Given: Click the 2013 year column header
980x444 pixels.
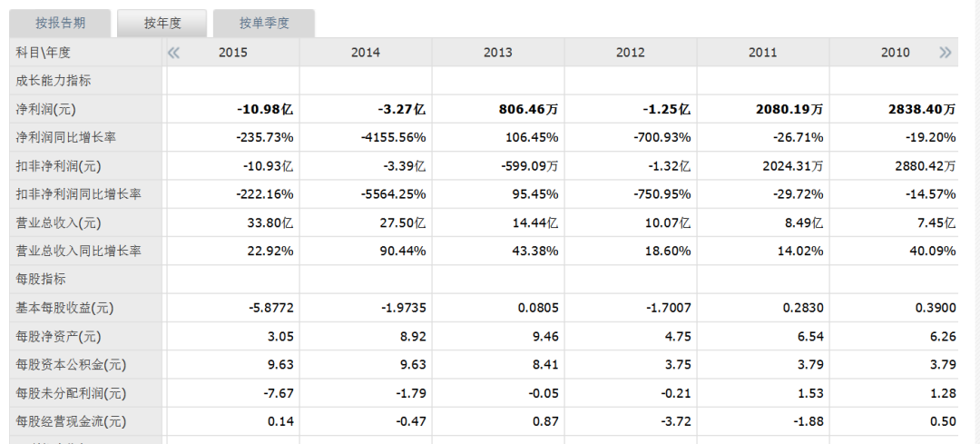Looking at the screenshot, I should tap(498, 53).
